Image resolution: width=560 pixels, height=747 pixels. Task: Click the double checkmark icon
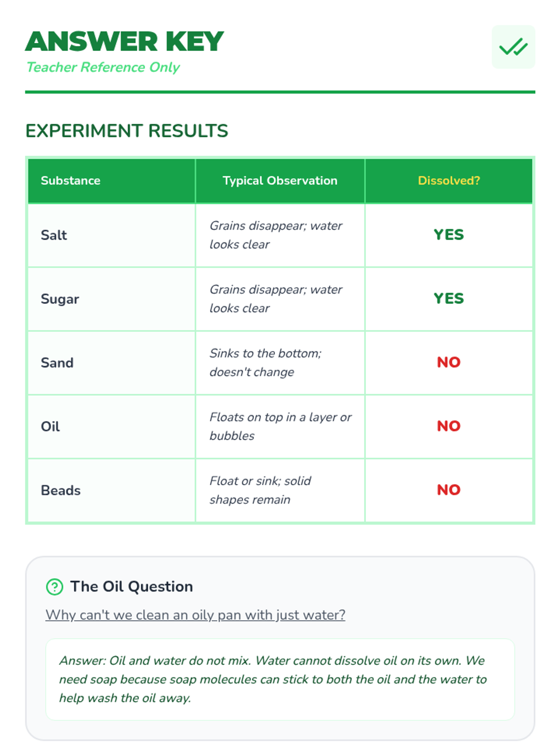click(513, 47)
